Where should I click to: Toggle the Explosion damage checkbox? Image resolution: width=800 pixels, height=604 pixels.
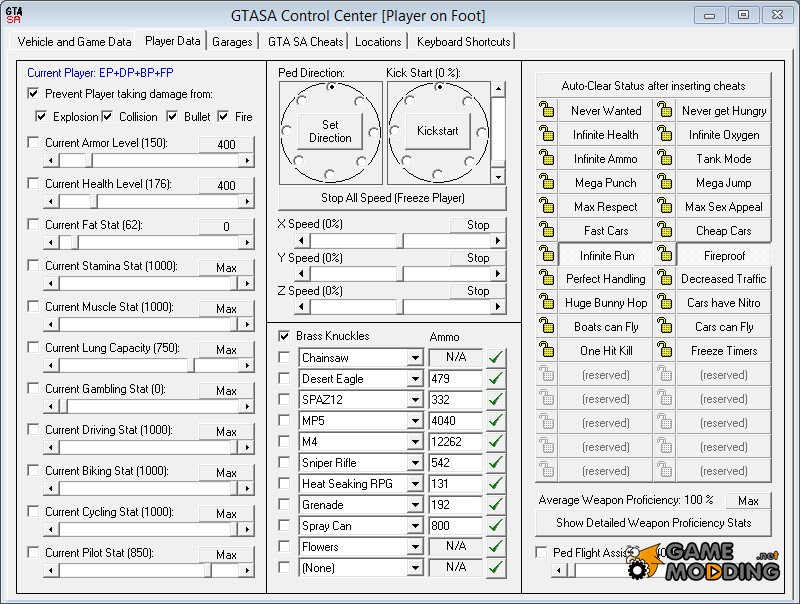click(x=41, y=116)
